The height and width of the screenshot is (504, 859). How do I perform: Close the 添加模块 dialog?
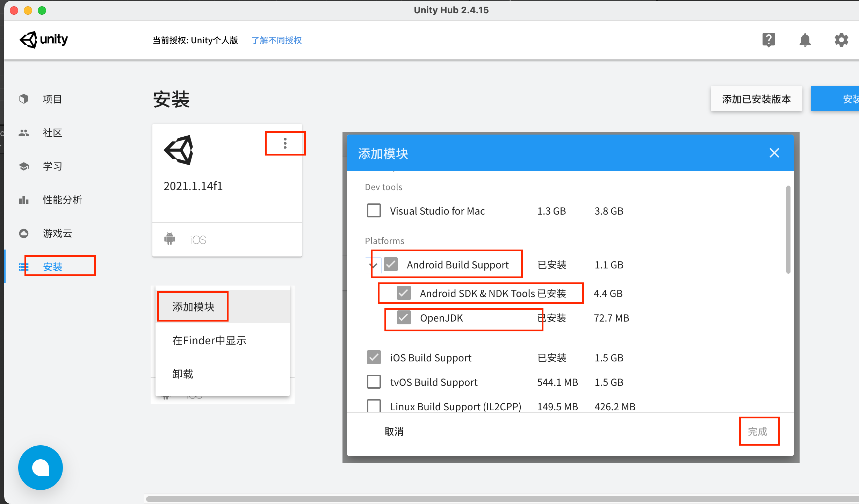point(774,153)
